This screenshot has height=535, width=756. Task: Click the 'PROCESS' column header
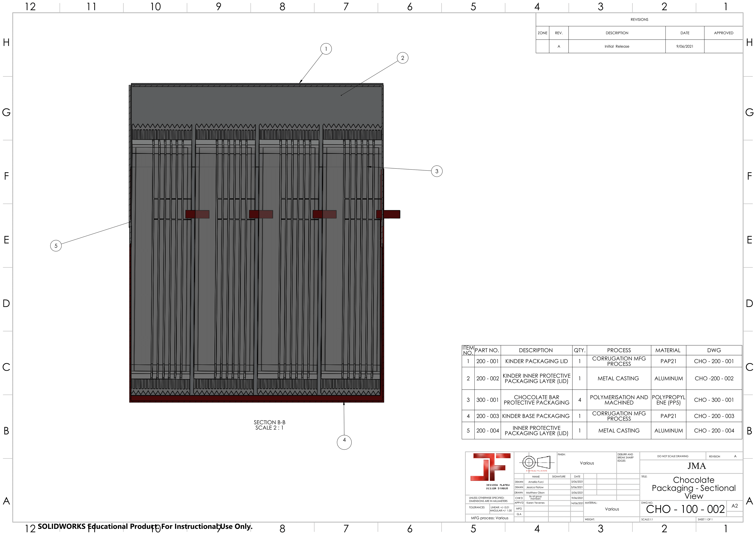click(619, 350)
